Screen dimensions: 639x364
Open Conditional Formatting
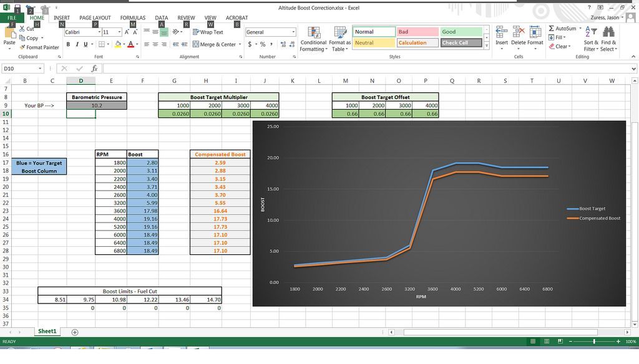[x=313, y=39]
